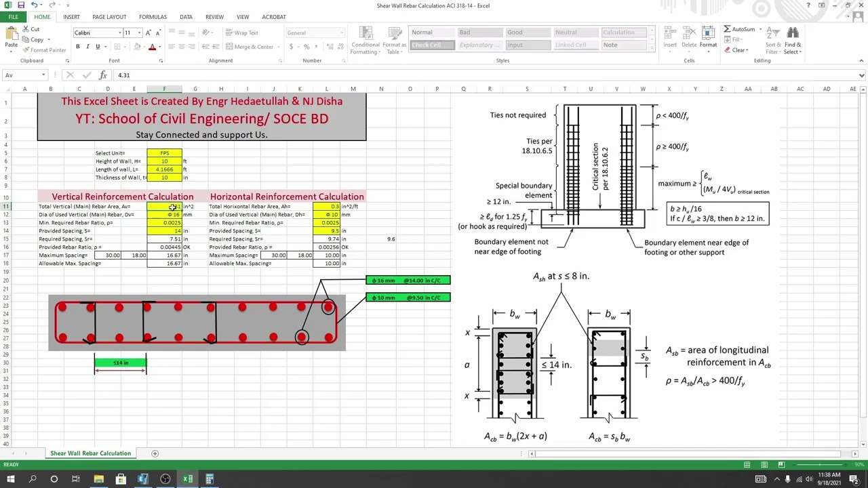This screenshot has height=488, width=868.
Task: Undo the last action
Action: [x=34, y=5]
